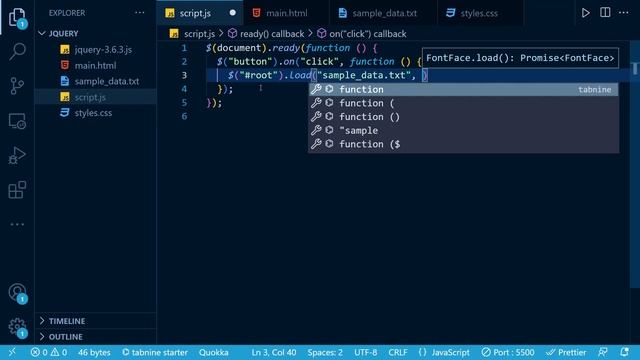640x360 pixels.
Task: Switch to the main.html tab
Action: coord(287,13)
